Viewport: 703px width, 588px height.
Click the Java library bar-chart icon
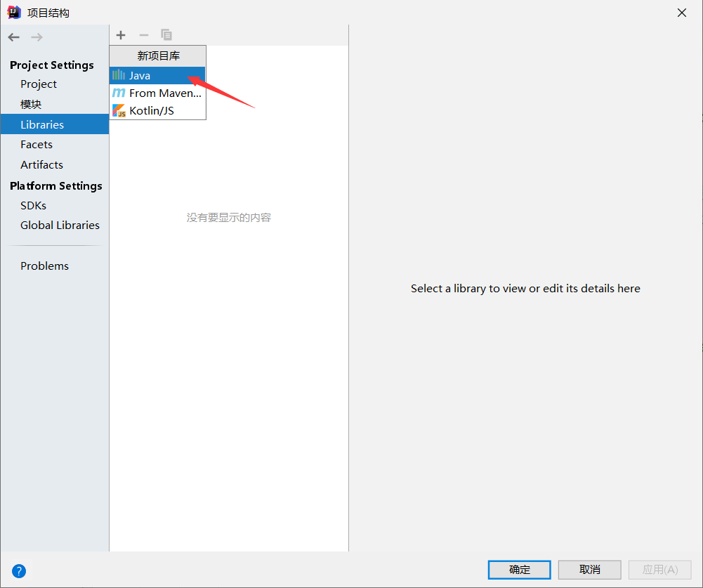pos(119,75)
